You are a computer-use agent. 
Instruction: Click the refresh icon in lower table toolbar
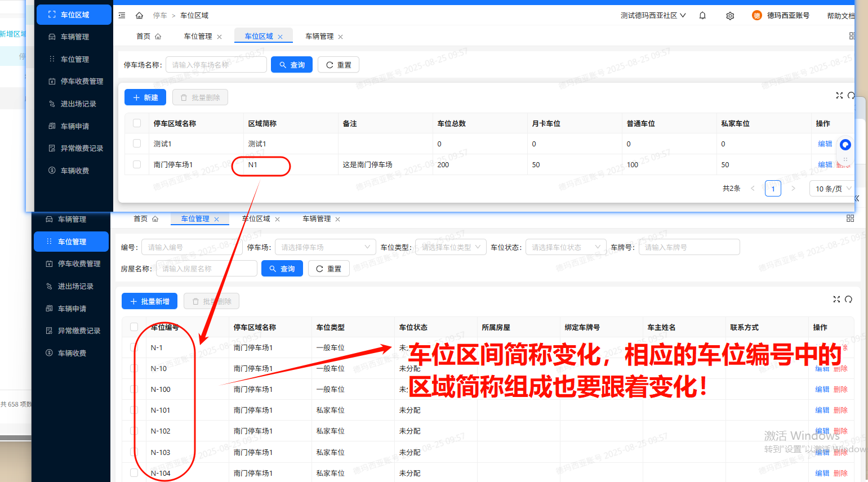click(x=848, y=300)
